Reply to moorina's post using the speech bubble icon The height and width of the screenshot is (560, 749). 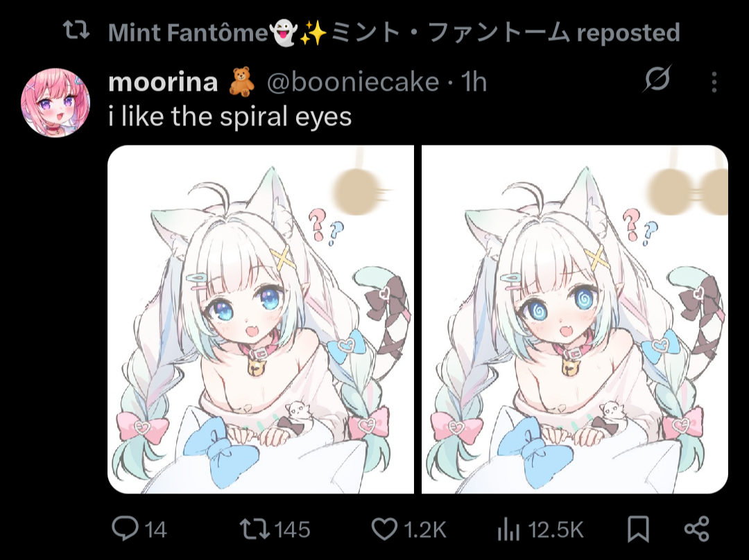125,530
